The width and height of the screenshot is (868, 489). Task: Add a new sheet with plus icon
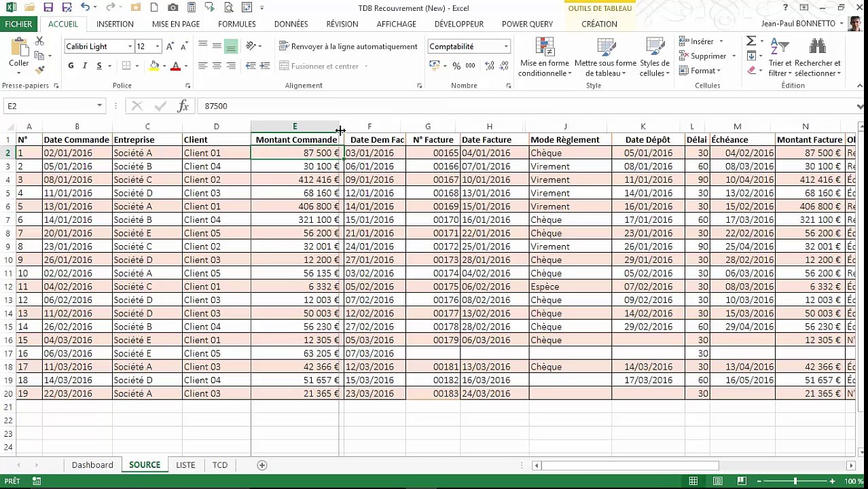261,465
